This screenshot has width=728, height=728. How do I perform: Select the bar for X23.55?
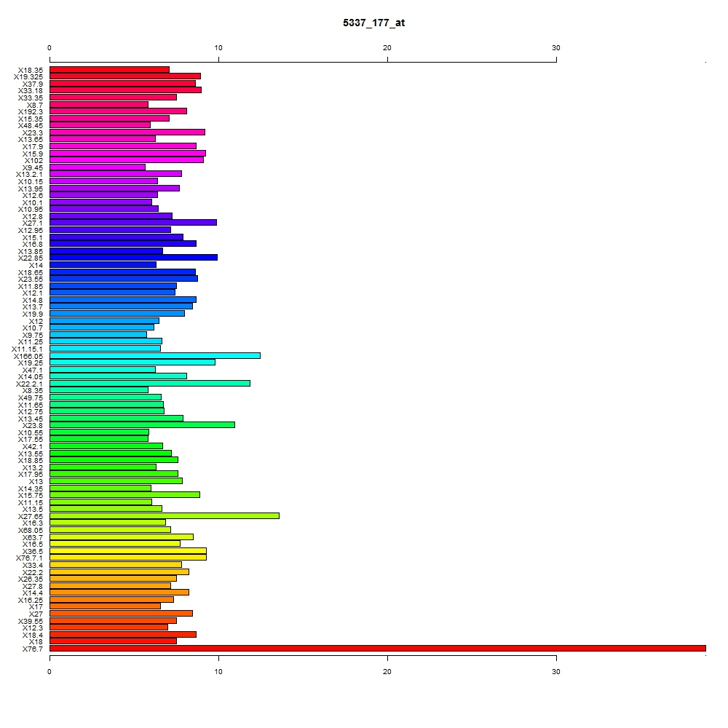(124, 279)
